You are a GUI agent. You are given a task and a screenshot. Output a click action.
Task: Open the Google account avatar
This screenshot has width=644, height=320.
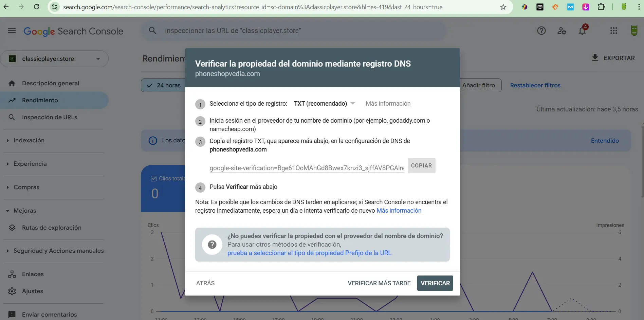[x=634, y=31]
